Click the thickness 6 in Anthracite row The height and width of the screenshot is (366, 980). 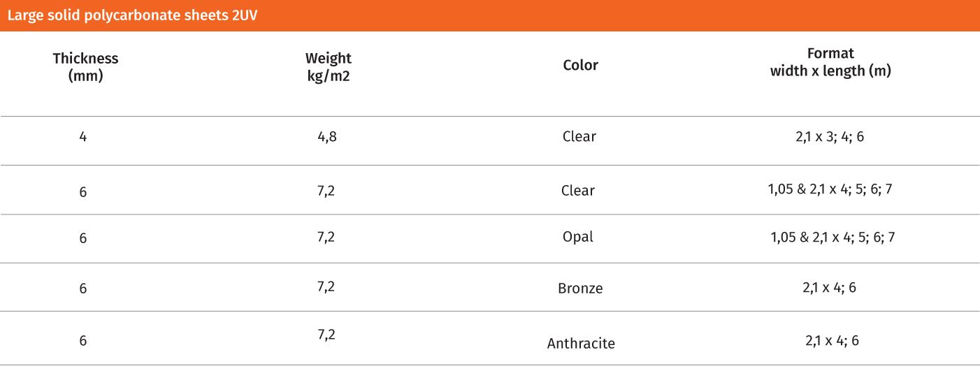(83, 341)
